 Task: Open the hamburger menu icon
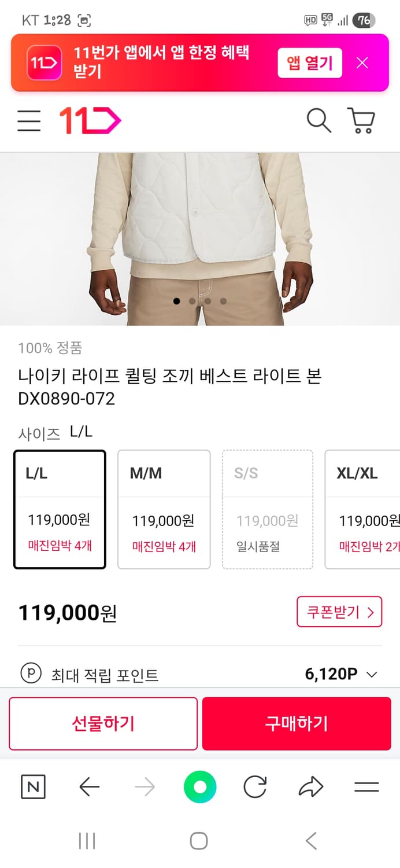coord(29,121)
